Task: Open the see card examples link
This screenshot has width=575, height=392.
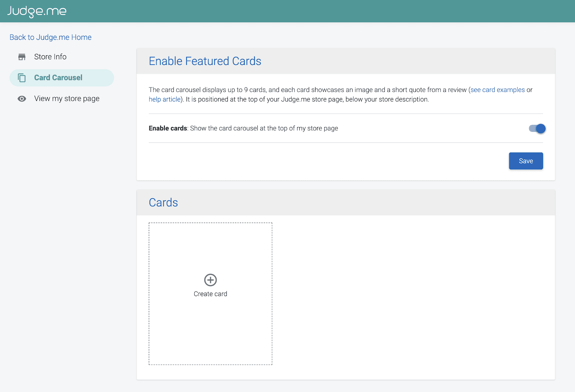Action: pyautogui.click(x=497, y=90)
